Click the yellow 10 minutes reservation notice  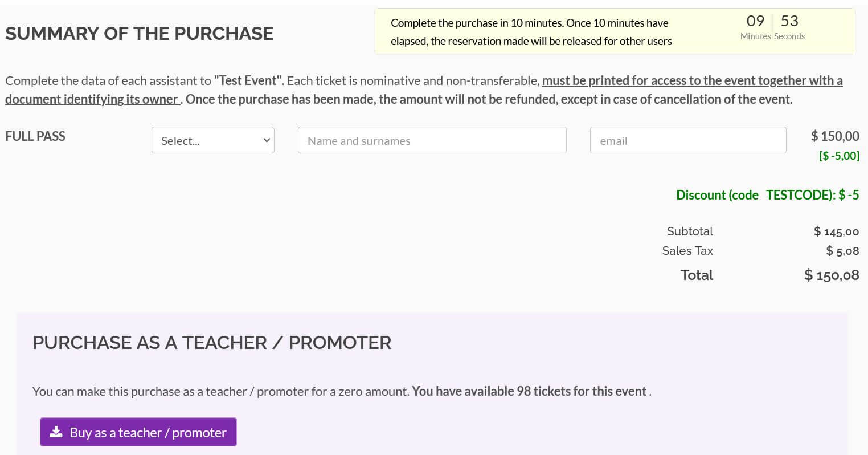[615, 31]
